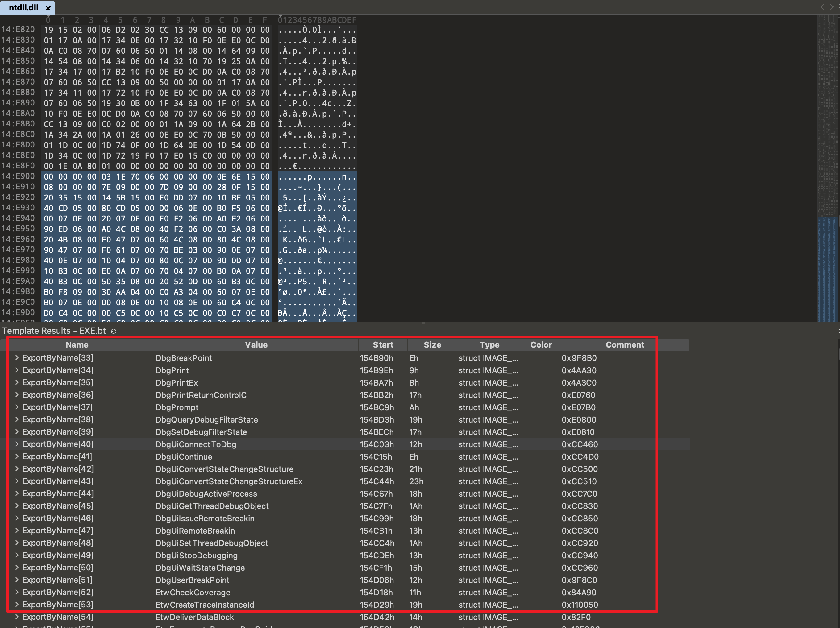Select EtwCheckCoverage value cell
Viewport: 840px width, 628px height.
pos(193,592)
